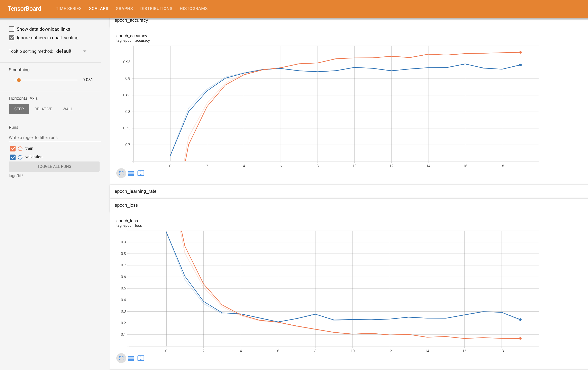Collapse the epoch_accuracy card

(x=131, y=20)
